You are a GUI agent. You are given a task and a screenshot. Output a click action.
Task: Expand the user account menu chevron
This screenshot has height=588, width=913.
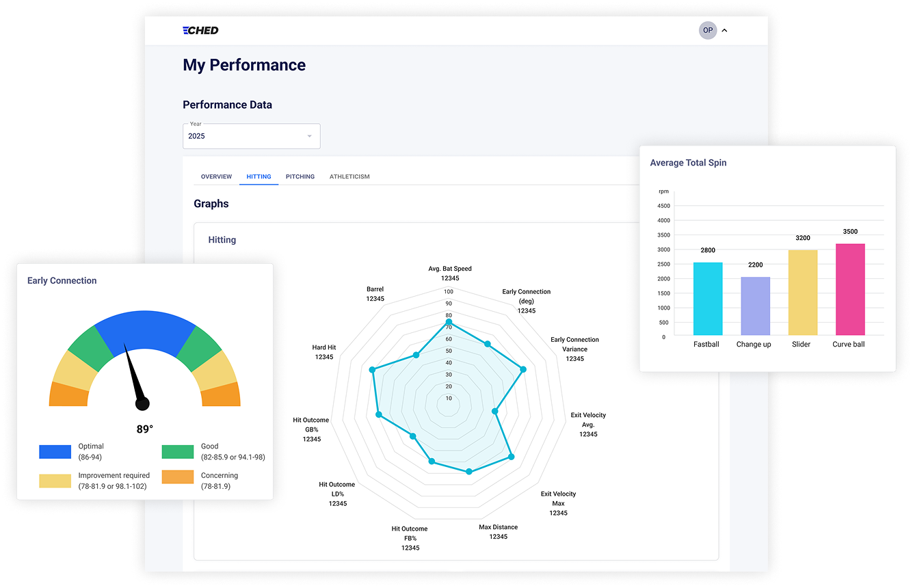coord(725,30)
